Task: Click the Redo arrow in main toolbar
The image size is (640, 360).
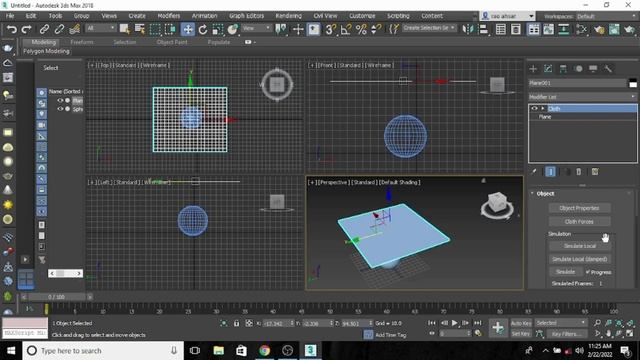Action: tap(27, 29)
